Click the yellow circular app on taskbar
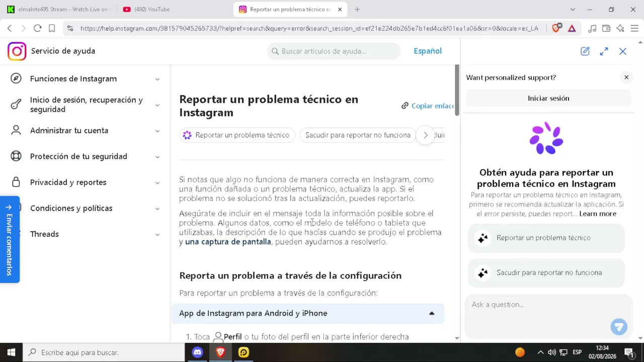This screenshot has height=362, width=644. (244, 352)
